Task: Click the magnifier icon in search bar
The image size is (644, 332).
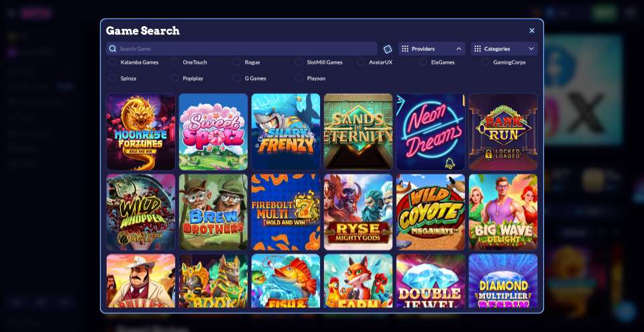Action: [113, 49]
